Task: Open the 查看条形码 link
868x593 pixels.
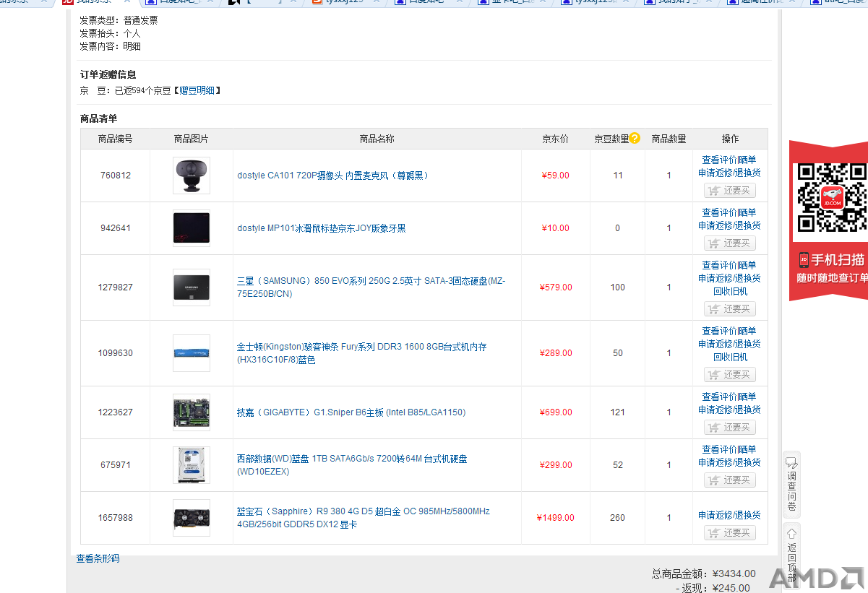Action: (98, 559)
